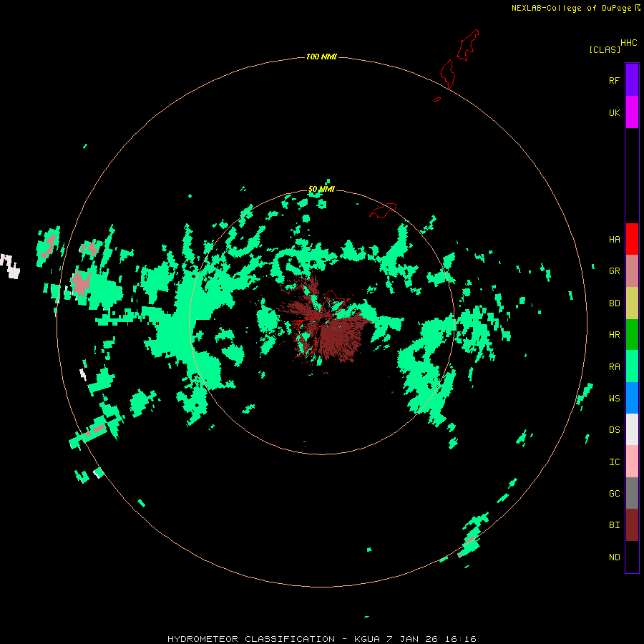Click the DS white legend color
Screen dimensions: 644x644
click(x=632, y=429)
